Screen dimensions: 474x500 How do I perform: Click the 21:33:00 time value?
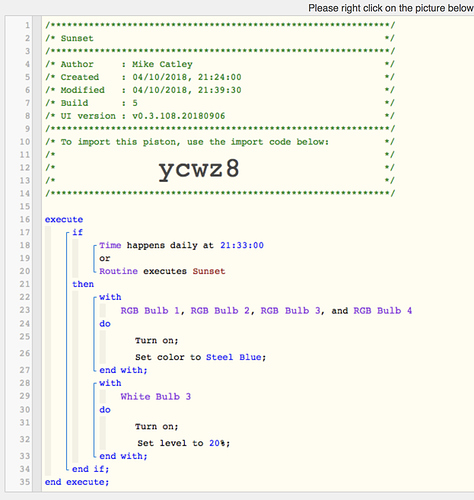(242, 245)
